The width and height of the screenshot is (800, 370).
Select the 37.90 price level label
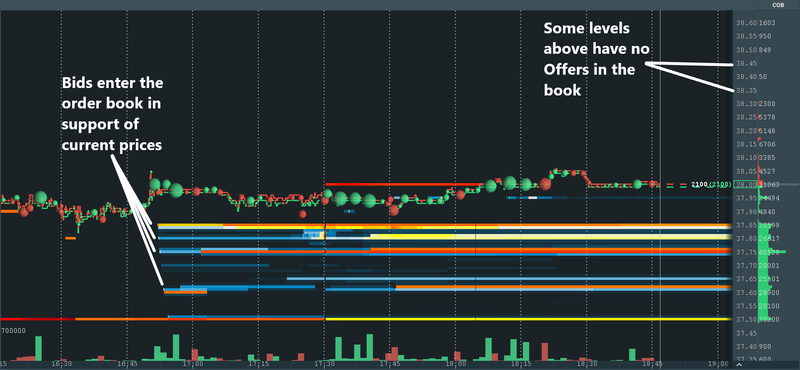click(x=746, y=212)
